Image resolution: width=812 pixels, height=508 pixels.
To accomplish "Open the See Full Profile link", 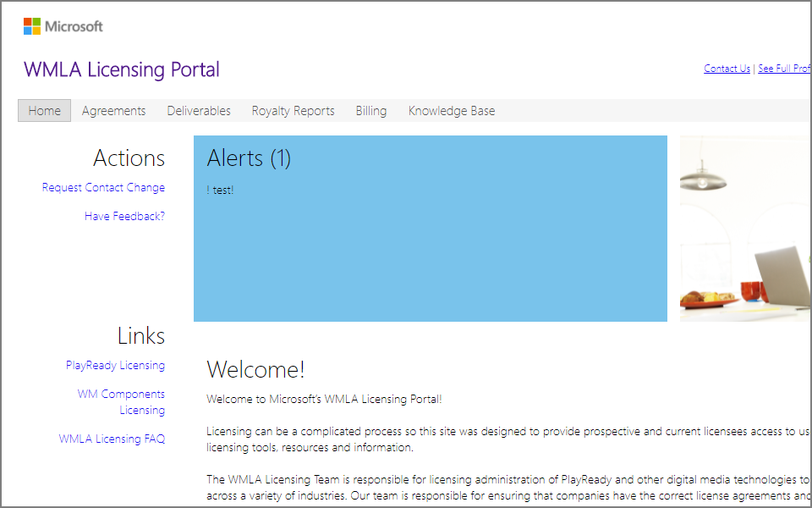I will pyautogui.click(x=785, y=69).
